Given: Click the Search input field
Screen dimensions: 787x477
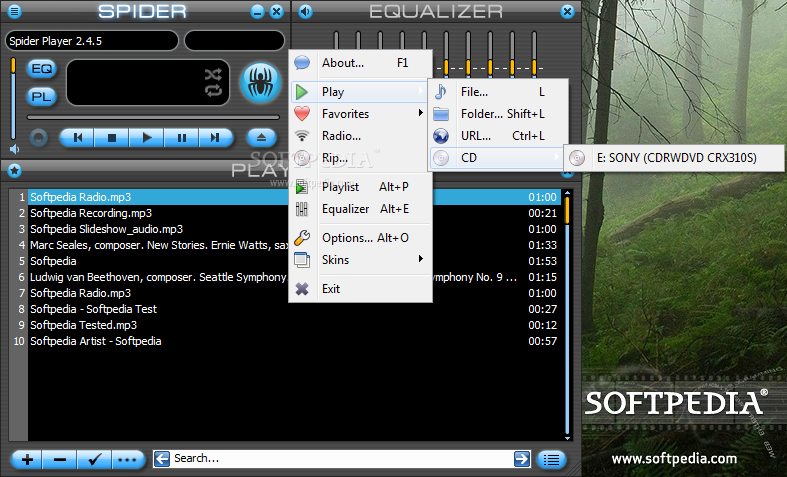Looking at the screenshot, I should pos(342,458).
